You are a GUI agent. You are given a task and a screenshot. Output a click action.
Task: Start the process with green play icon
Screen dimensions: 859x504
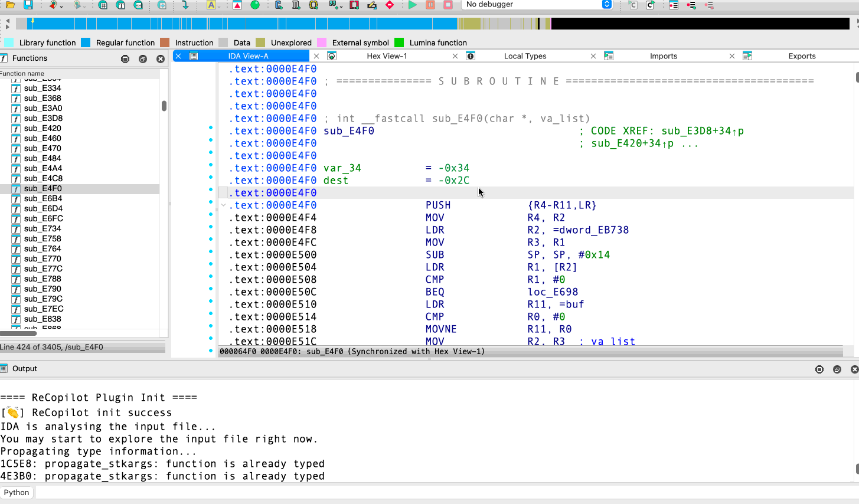click(412, 5)
